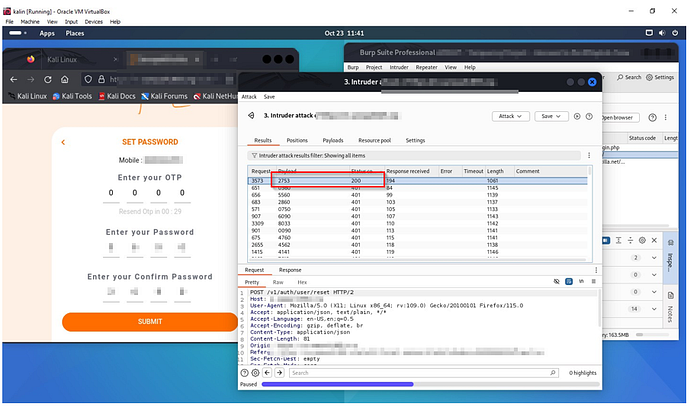The height and width of the screenshot is (413, 700).
Task: Click the paused attack progress bar
Action: [x=429, y=384]
